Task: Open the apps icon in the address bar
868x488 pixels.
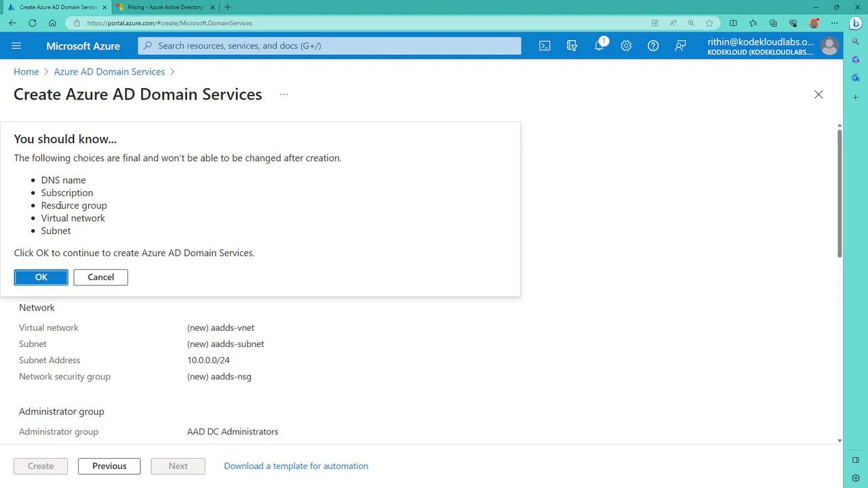Action: click(x=654, y=23)
